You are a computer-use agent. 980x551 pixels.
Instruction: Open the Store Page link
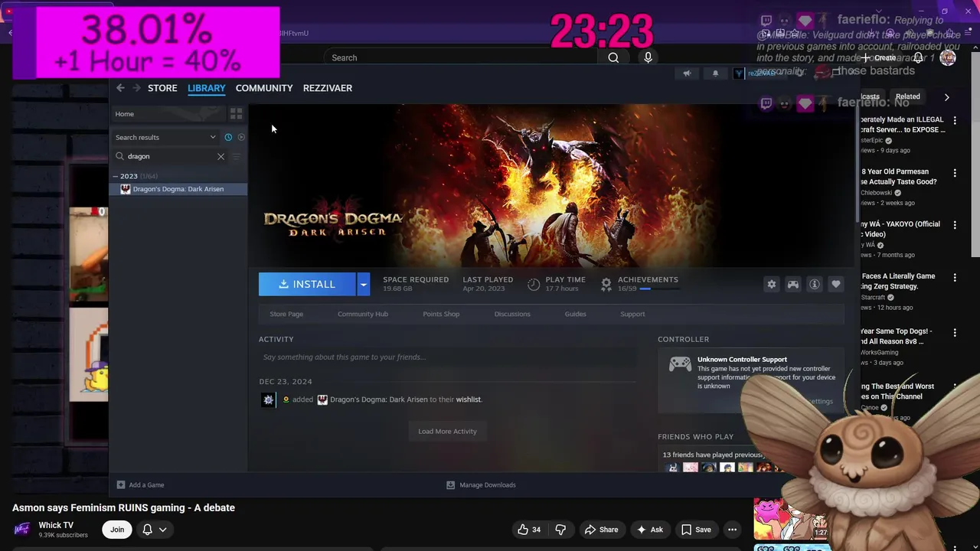click(286, 314)
